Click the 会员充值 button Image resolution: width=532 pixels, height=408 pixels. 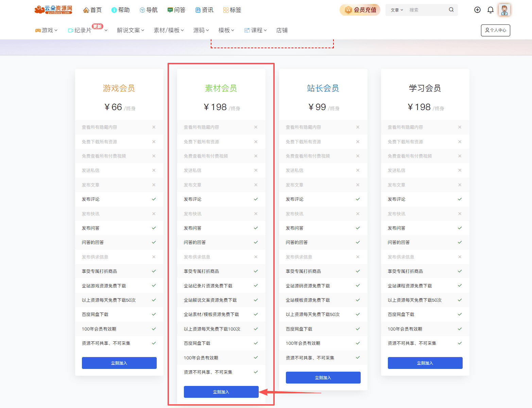click(x=360, y=10)
